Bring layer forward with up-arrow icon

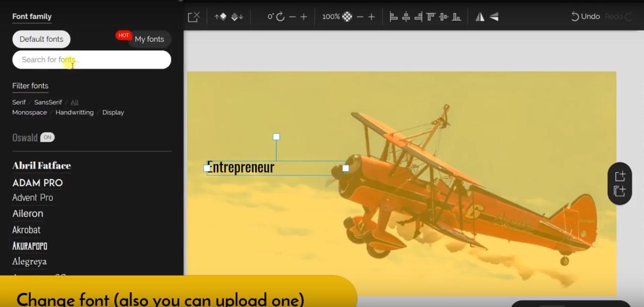pyautogui.click(x=220, y=17)
